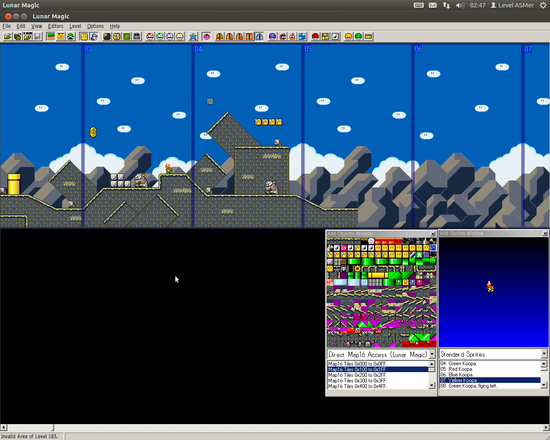The height and width of the screenshot is (440, 550).
Task: Select 05 Red Koopa in sprite list
Action: (490, 369)
